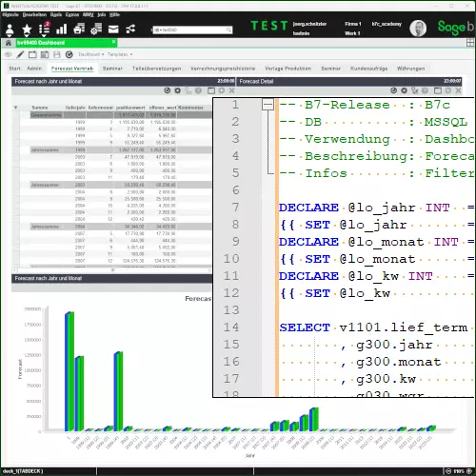Viewport: 476px width, 476px height.
Task: Select the Forecast Vertrieb tab
Action: 72,69
